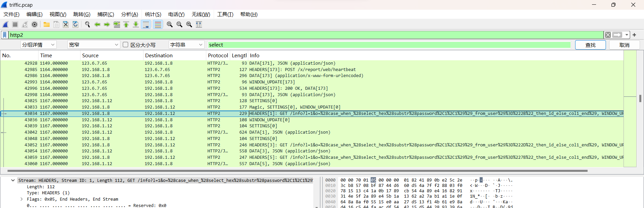This screenshot has height=208, width=644.
Task: Sort by the Destination column header
Action: point(174,56)
